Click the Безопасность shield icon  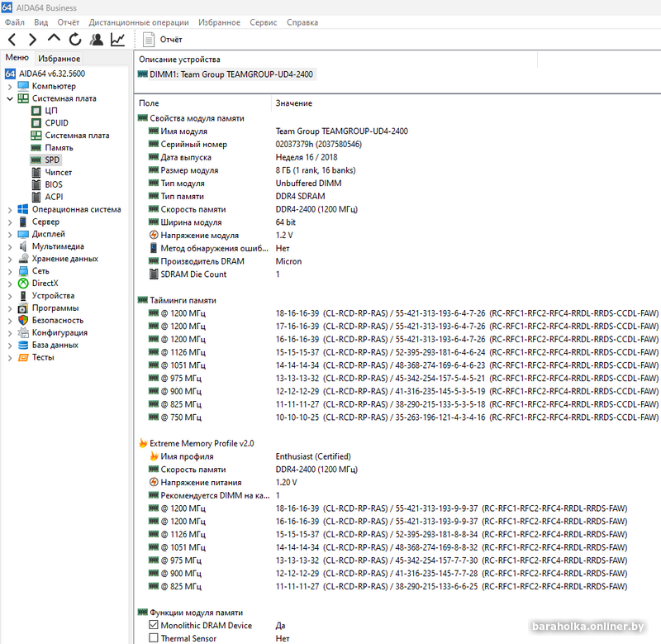point(23,321)
